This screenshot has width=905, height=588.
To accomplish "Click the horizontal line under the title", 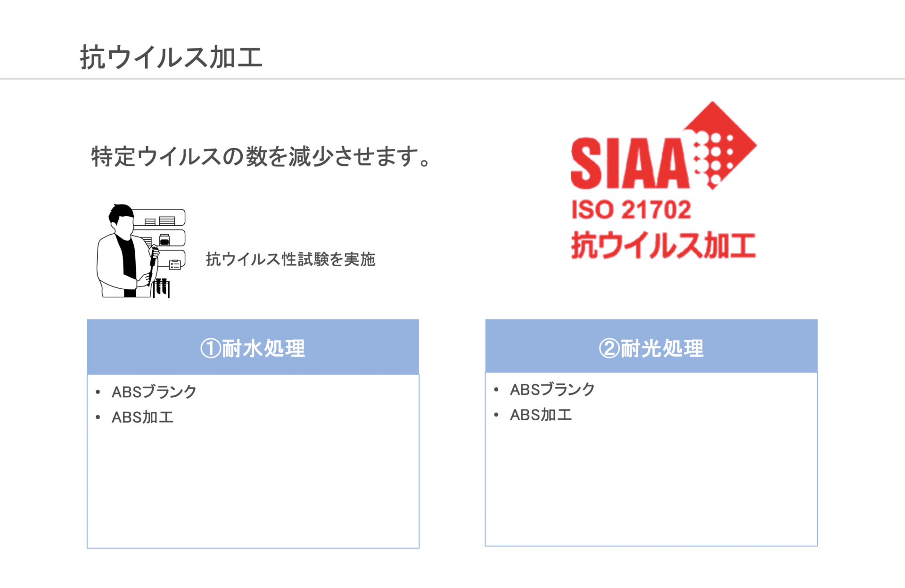I will click(452, 79).
